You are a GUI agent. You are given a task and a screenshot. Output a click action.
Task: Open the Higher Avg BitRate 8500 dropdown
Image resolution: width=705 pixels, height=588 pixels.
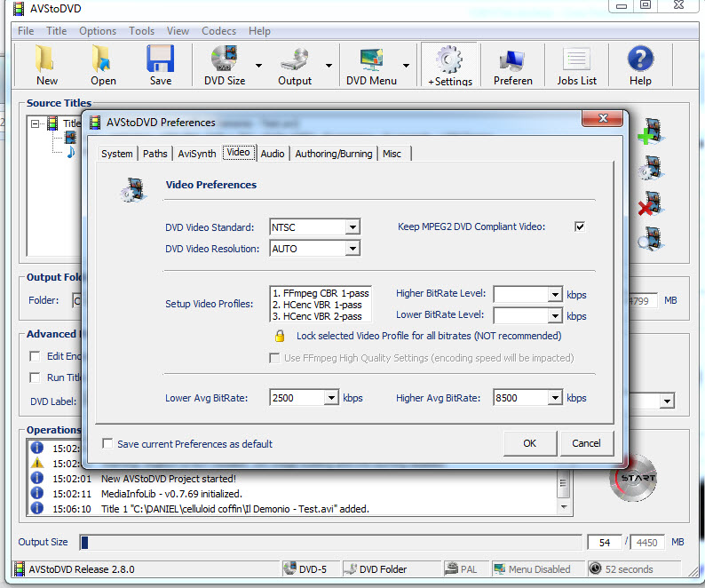[x=555, y=398]
